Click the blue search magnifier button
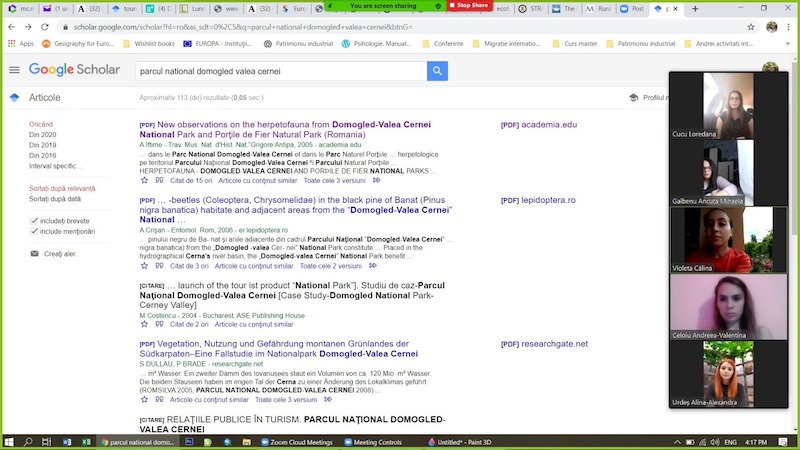Viewport: 800px width, 450px height. point(437,71)
